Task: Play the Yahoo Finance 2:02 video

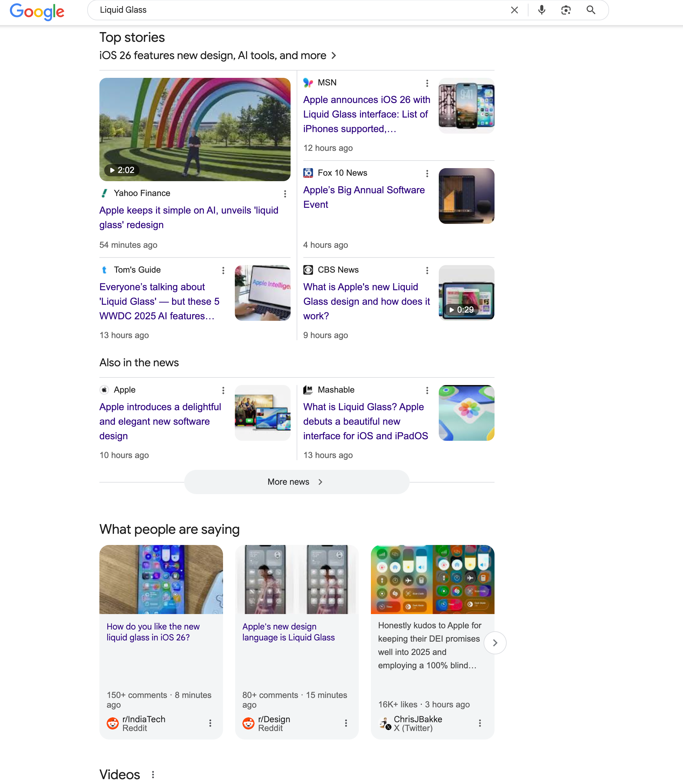Action: pos(194,130)
